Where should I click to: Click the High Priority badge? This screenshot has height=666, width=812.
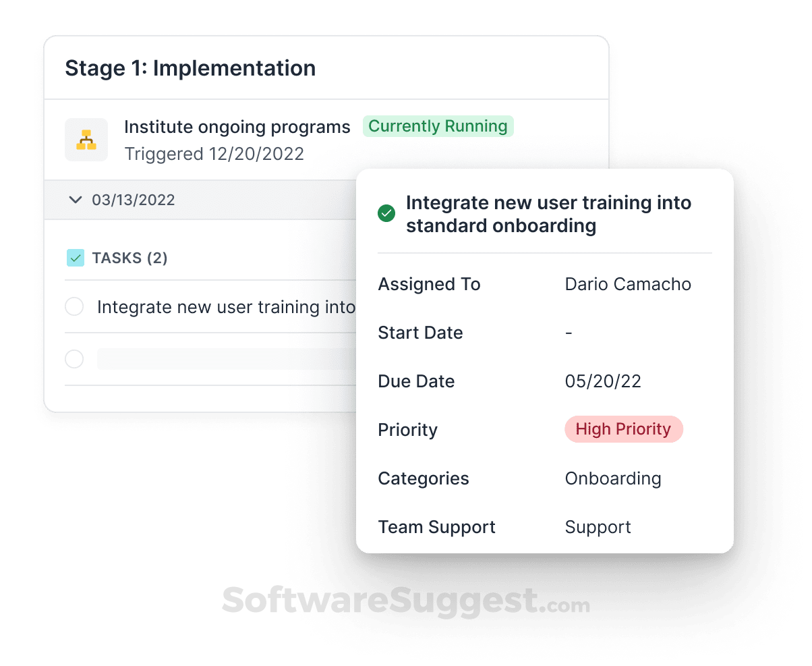pyautogui.click(x=623, y=429)
